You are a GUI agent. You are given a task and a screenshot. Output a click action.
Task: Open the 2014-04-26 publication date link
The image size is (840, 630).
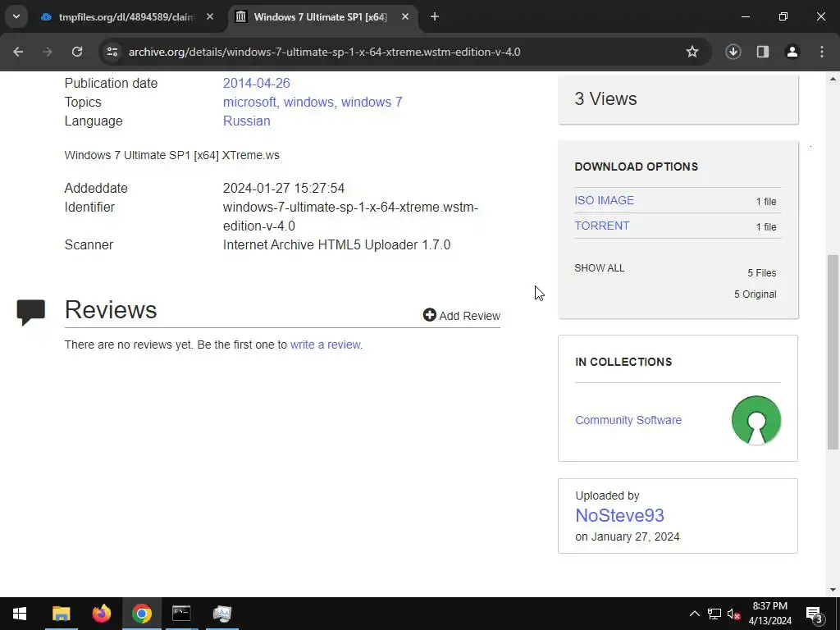click(256, 83)
